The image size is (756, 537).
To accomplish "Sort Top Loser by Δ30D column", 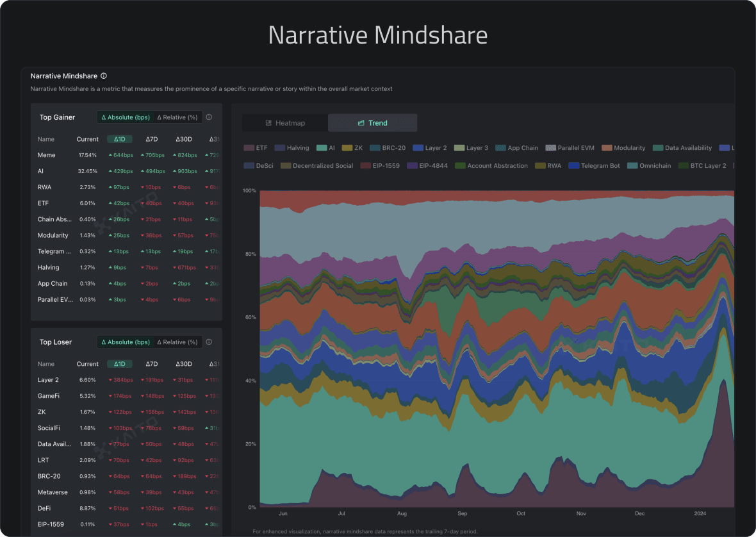I will [183, 363].
